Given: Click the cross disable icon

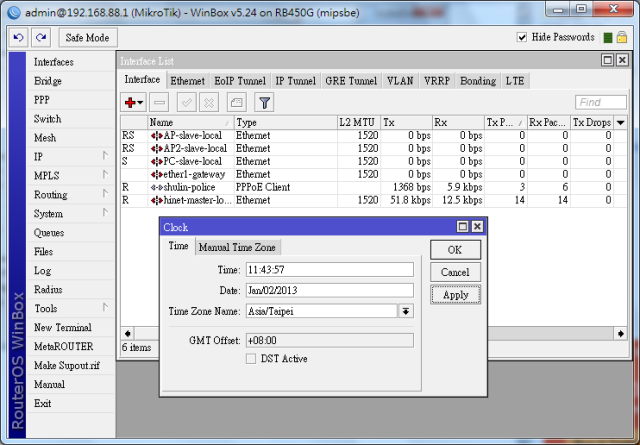Looking at the screenshot, I should tap(209, 102).
